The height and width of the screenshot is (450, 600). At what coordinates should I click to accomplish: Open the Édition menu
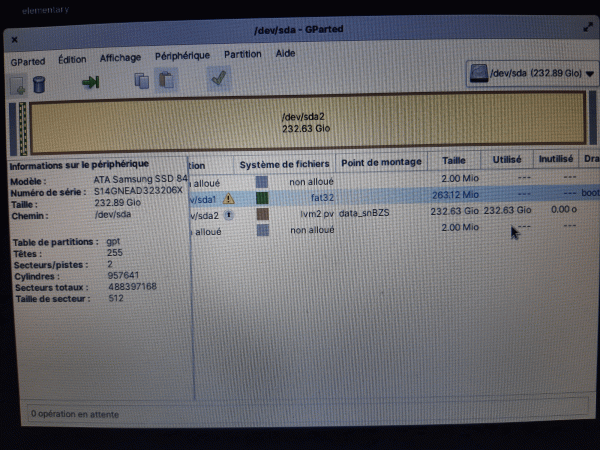(72, 59)
